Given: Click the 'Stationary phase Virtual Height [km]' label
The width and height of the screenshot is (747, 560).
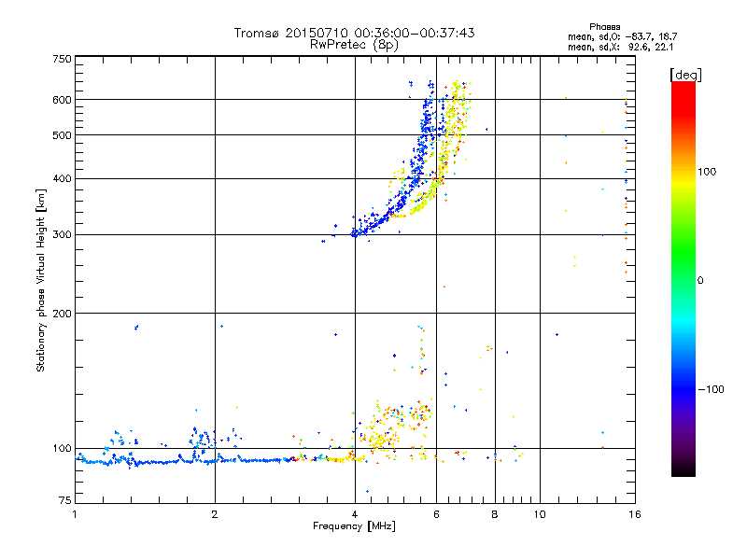Looking at the screenshot, I should click(x=41, y=280).
